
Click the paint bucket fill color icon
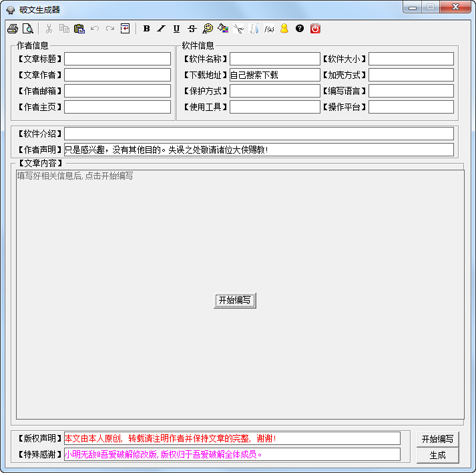click(223, 29)
